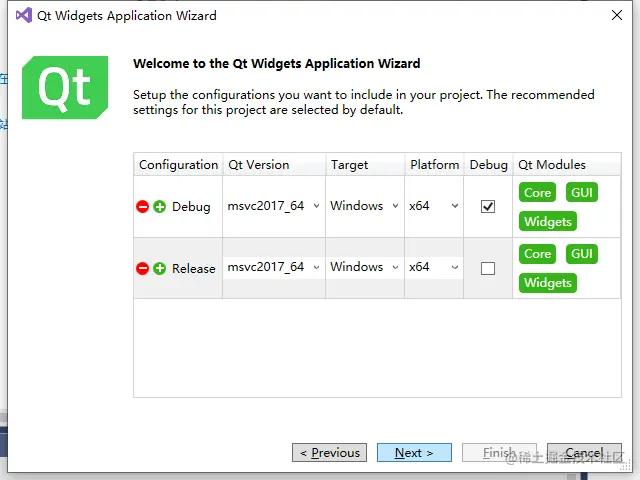Screen dimensions: 640x480
Task: Open Platform dropdown for Release configuration
Action: click(x=434, y=267)
